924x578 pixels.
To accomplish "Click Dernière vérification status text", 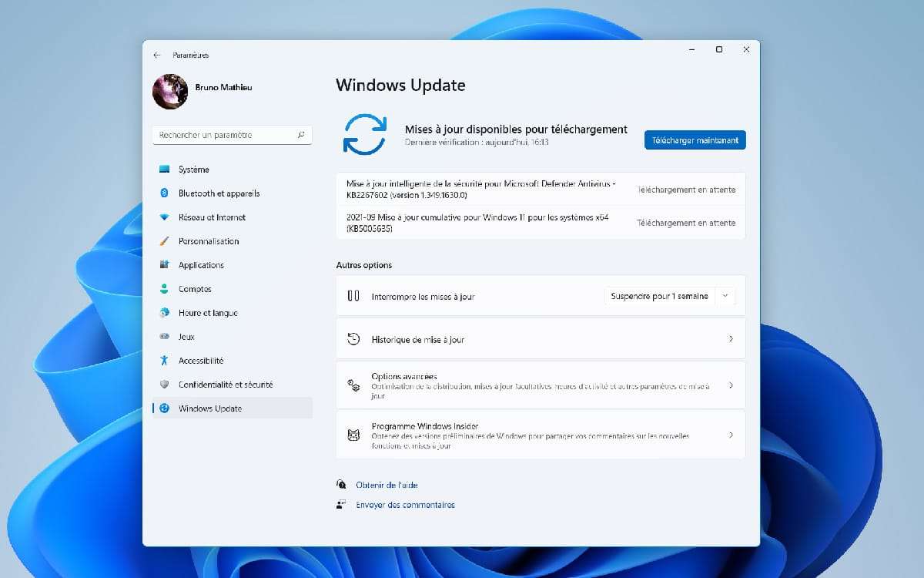I will (x=477, y=143).
